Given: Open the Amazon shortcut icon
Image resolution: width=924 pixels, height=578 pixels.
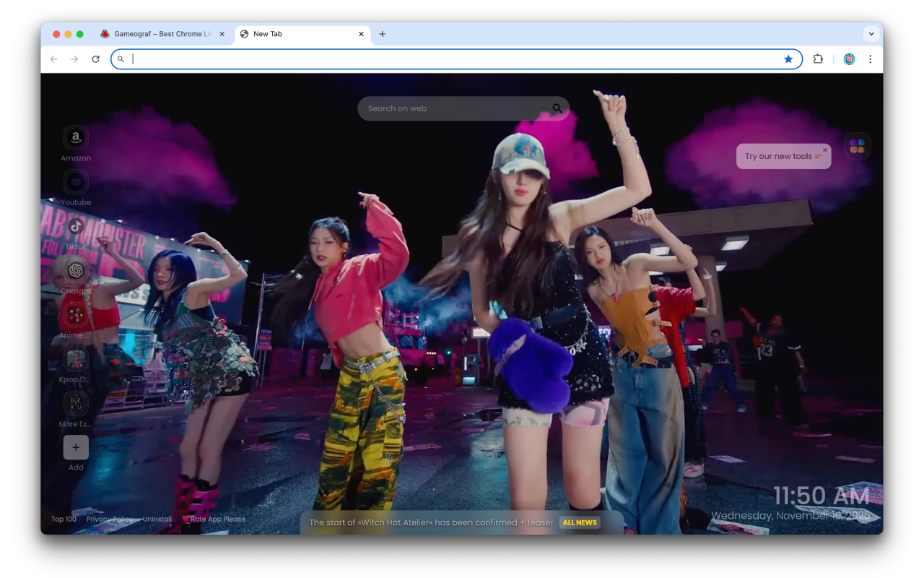Looking at the screenshot, I should point(76,137).
